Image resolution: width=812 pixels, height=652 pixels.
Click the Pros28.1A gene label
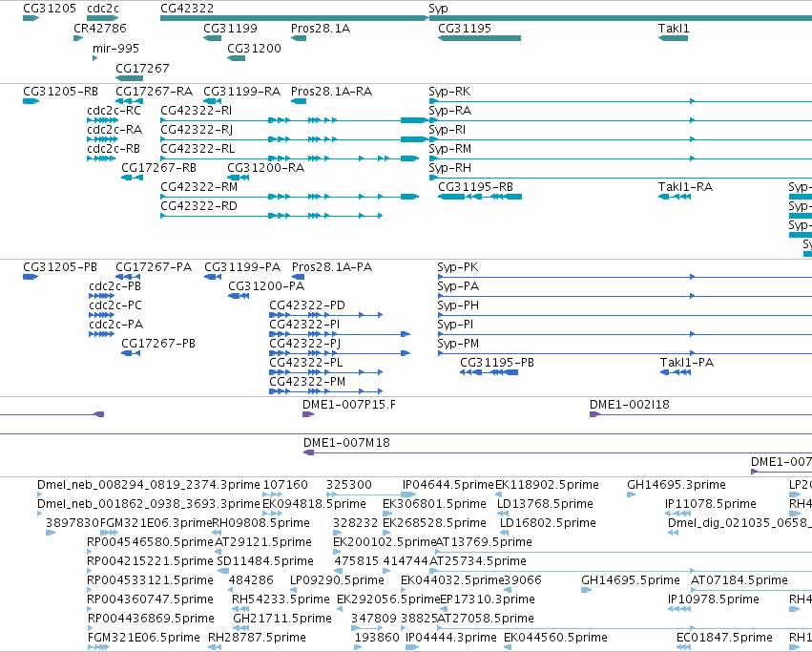(320, 29)
